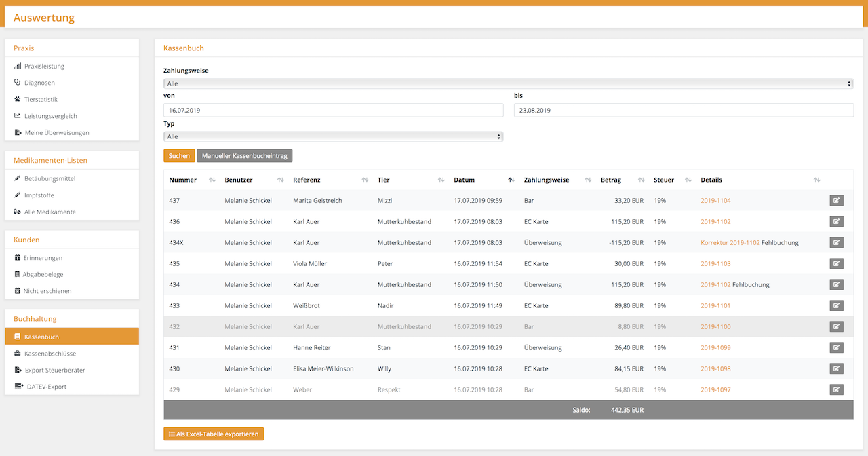The image size is (868, 456).
Task: Click the Kassenabschlüsse briefcase icon
Action: 18,354
